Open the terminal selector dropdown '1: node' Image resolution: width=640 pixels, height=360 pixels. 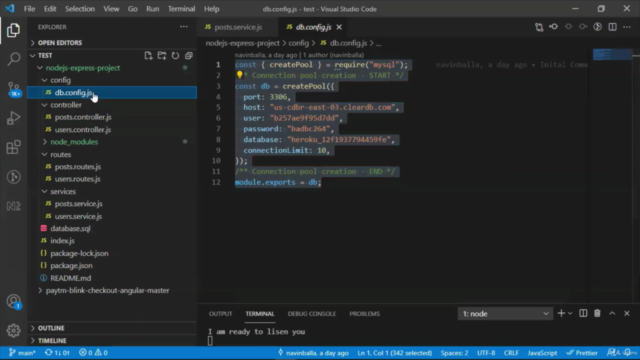click(505, 313)
